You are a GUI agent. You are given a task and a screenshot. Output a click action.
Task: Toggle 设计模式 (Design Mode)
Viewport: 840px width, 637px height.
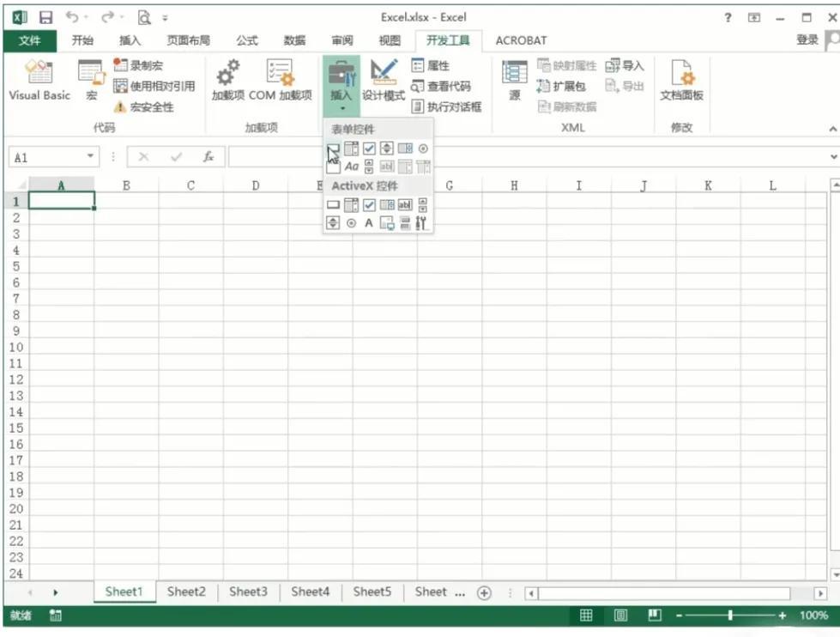pos(384,81)
